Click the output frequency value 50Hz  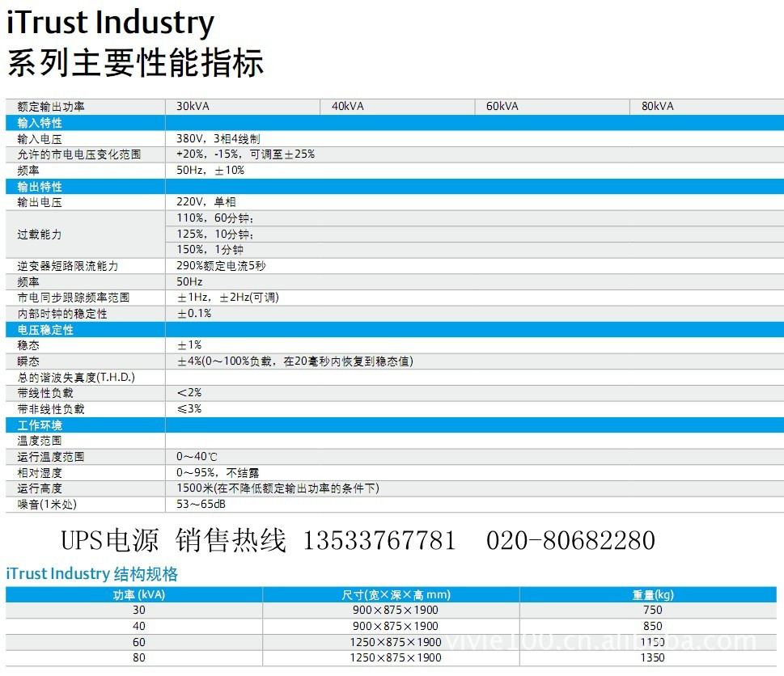(189, 281)
